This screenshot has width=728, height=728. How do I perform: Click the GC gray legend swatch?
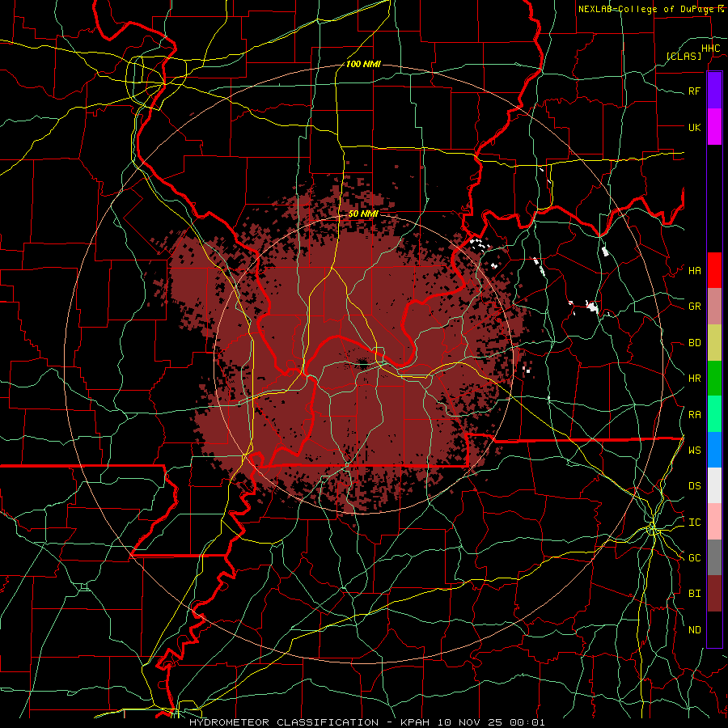714,557
